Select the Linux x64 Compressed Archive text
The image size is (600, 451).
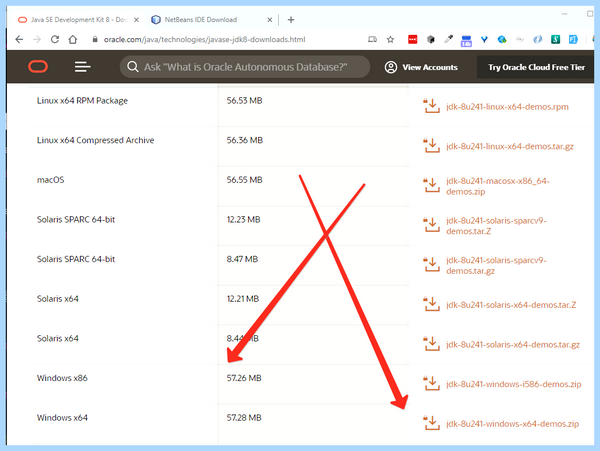(x=95, y=140)
